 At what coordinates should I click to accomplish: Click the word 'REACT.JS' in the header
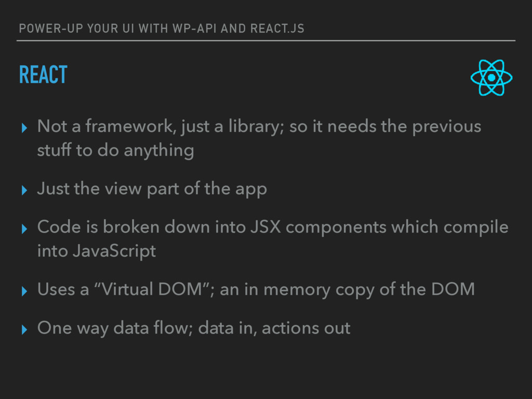(277, 29)
